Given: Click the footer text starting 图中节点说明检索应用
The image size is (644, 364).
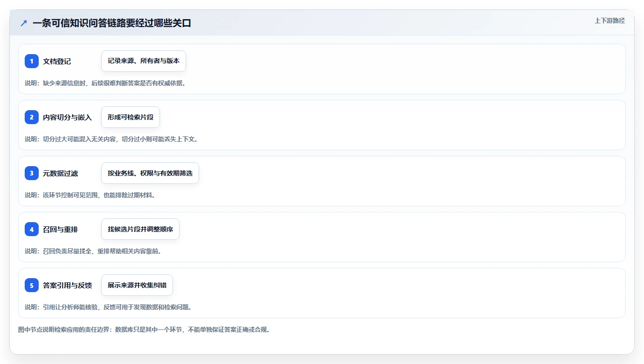Looking at the screenshot, I should click(144, 329).
